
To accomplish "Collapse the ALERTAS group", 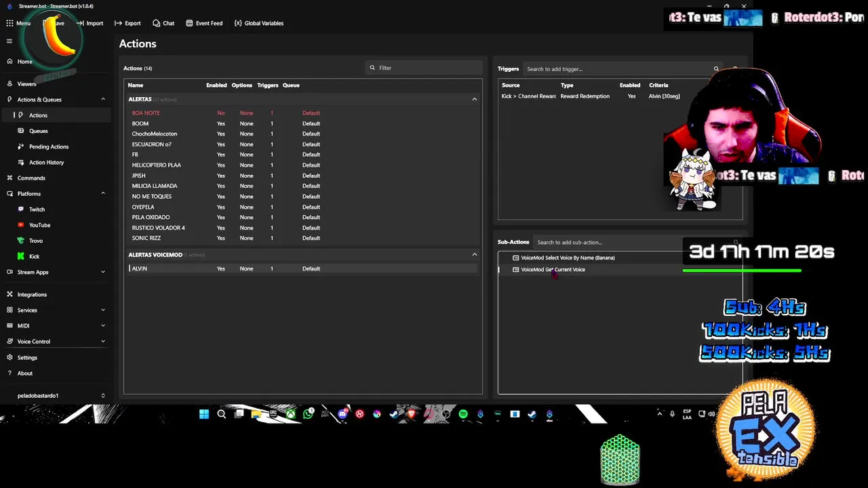I will [x=475, y=100].
